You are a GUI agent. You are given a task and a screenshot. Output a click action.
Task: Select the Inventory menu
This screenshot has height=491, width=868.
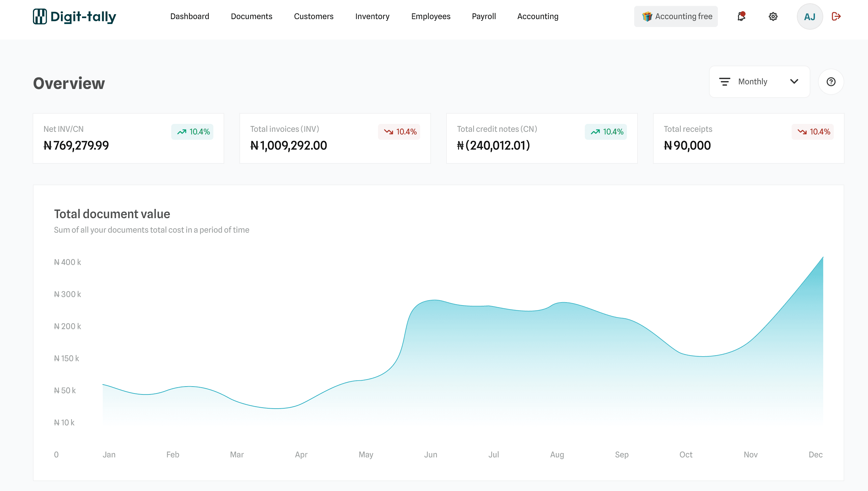[x=372, y=16]
